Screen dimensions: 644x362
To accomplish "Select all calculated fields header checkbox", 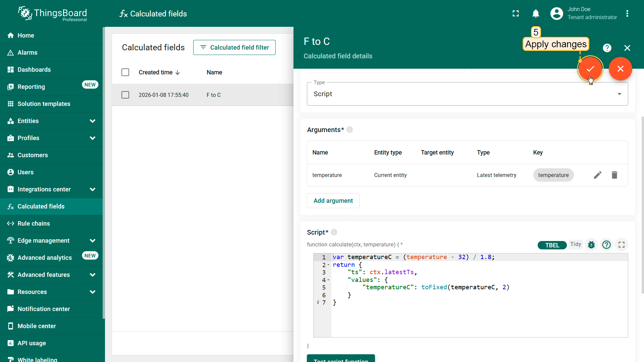I will 125,72.
